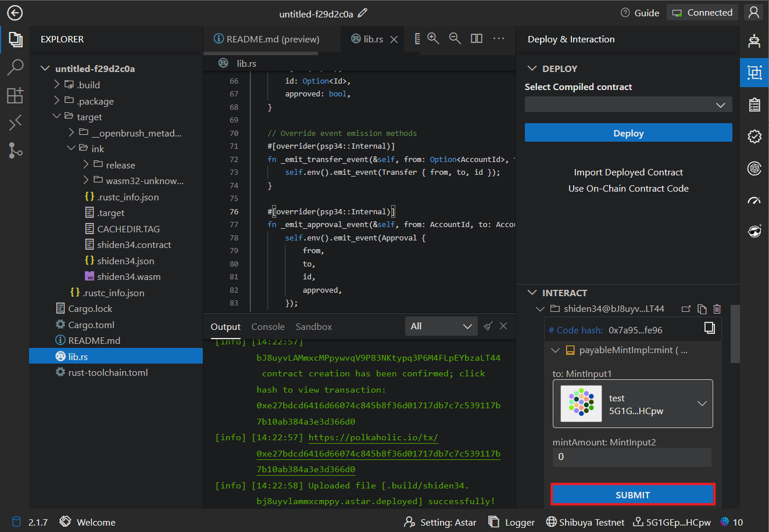
Task: Open the All output filter dropdown
Action: click(x=441, y=326)
